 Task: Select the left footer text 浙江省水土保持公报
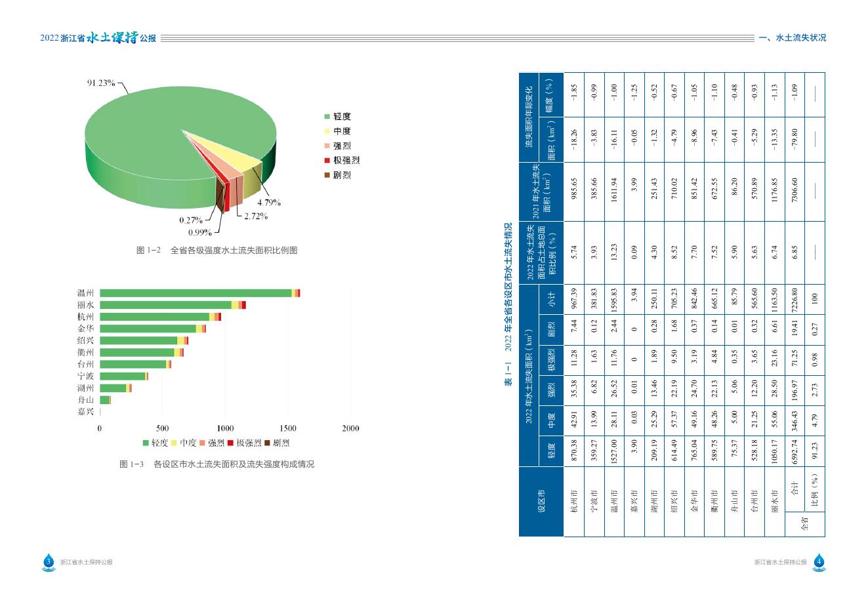coord(86,562)
